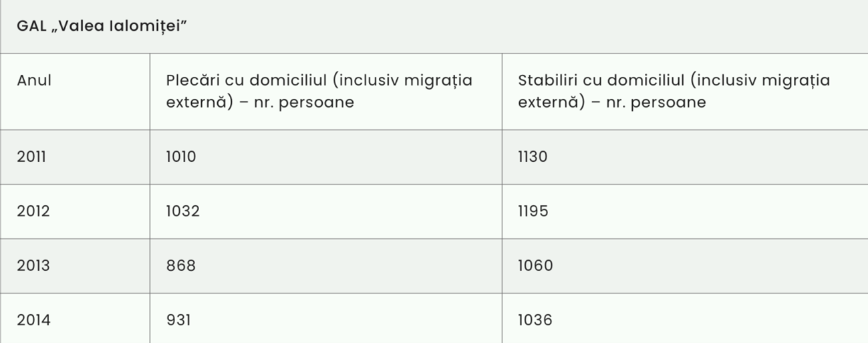868x343 pixels.
Task: Click the cell containing 1032
Action: pos(183,211)
